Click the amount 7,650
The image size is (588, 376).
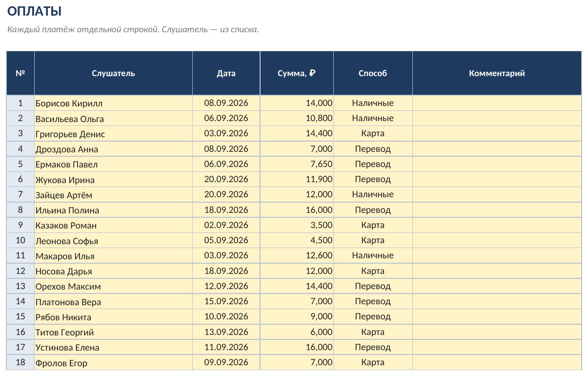coord(297,164)
